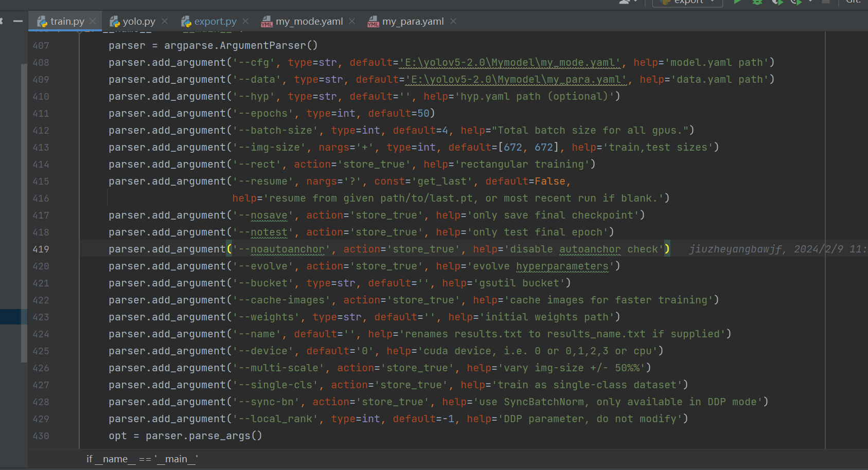Viewport: 868px width, 470px height.
Task: Close the my_para.yaml tab
Action: click(453, 21)
